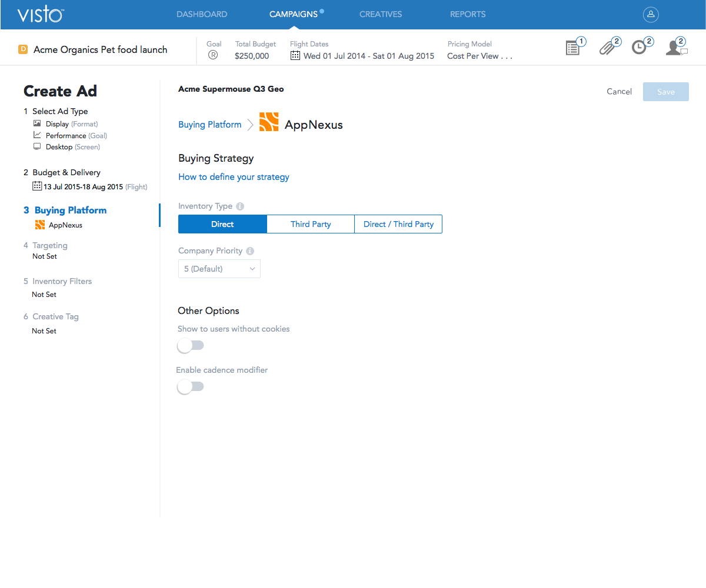Click the user profile icon in header
The width and height of the screenshot is (706, 588).
click(650, 15)
